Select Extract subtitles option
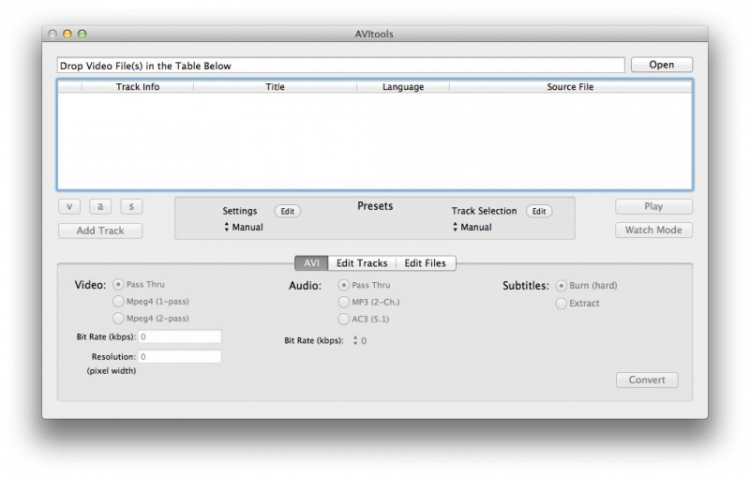Image resolution: width=750 pixels, height=477 pixels. click(561, 303)
